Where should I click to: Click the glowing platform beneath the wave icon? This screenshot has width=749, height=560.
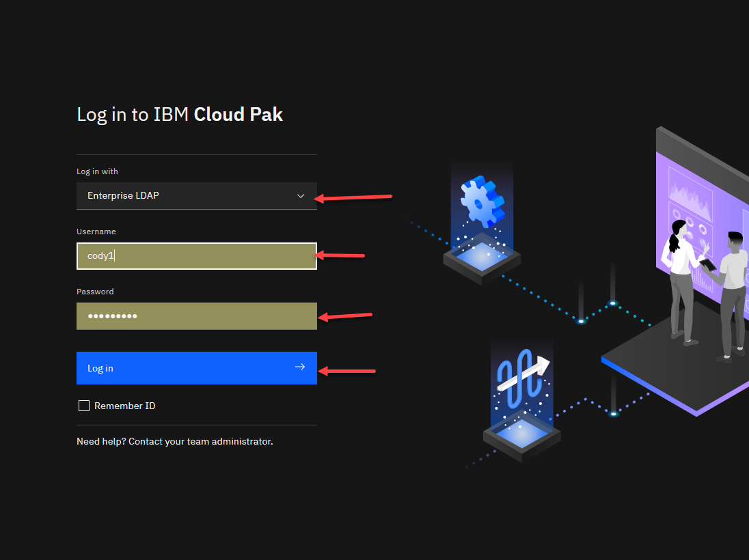[x=521, y=434]
